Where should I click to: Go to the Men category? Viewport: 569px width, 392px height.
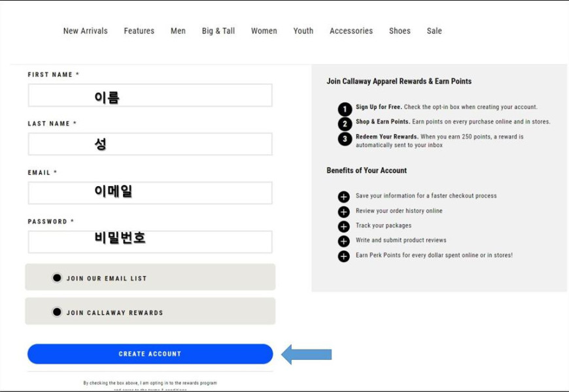[x=178, y=31]
